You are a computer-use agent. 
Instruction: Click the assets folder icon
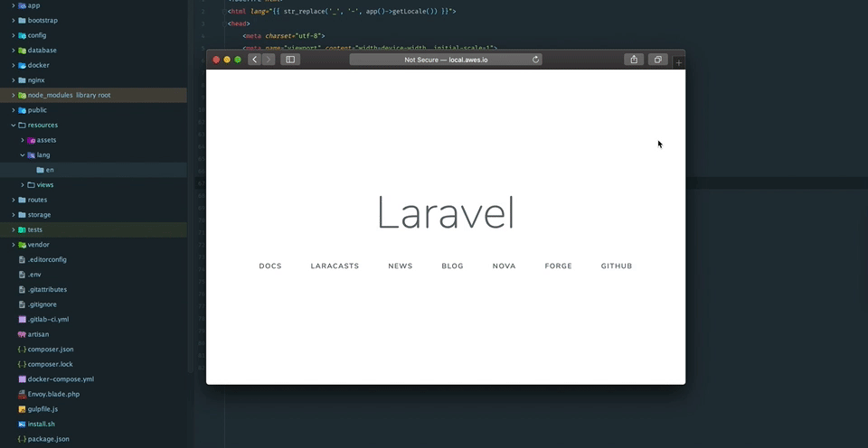[31, 140]
